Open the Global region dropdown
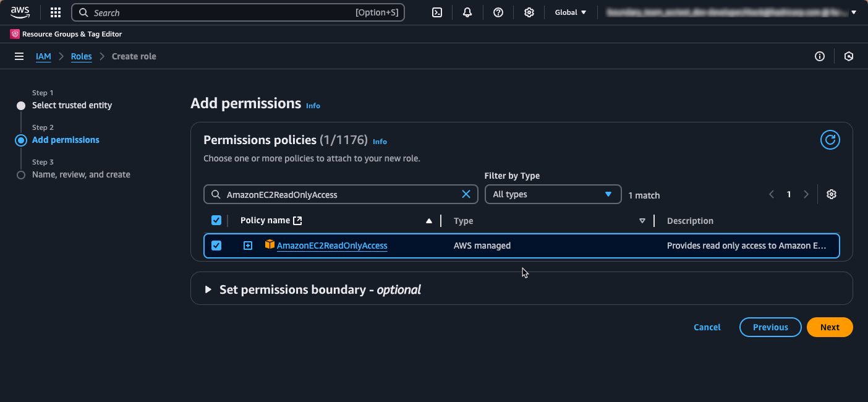The image size is (868, 402). tap(571, 12)
